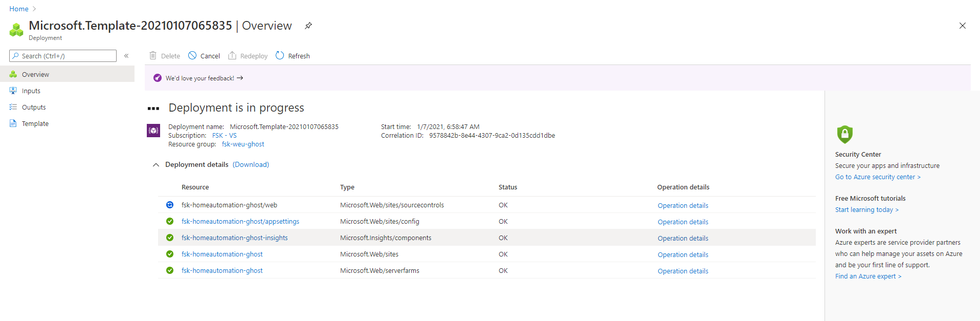Click the Microsoft.Insights/components type cell
Screen dimensions: 980x321
[x=386, y=238]
